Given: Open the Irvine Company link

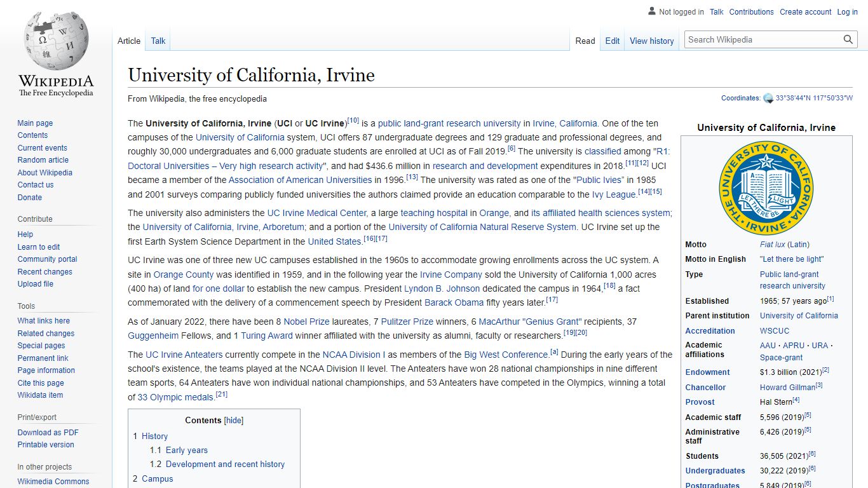Looking at the screenshot, I should 451,274.
